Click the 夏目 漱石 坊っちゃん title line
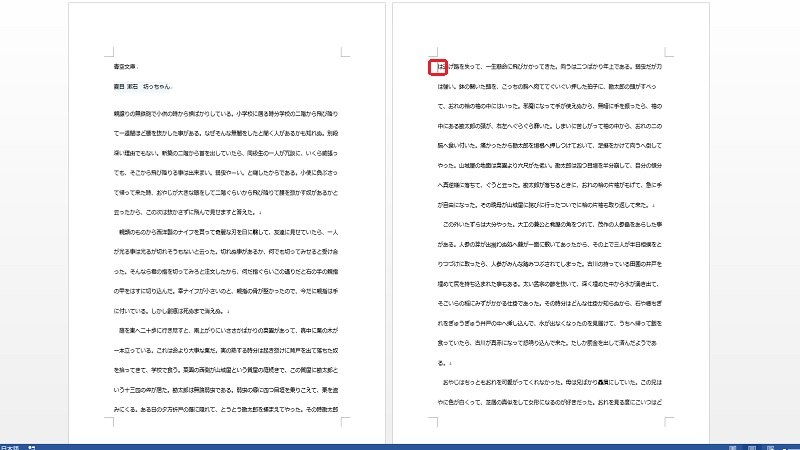Image resolution: width=800 pixels, height=450 pixels. tap(143, 86)
